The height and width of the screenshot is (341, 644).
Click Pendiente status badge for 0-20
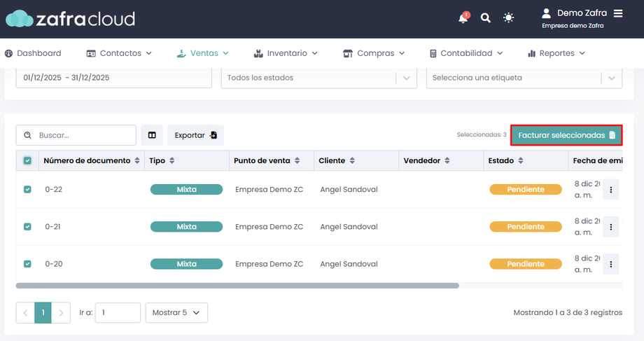pyautogui.click(x=526, y=264)
